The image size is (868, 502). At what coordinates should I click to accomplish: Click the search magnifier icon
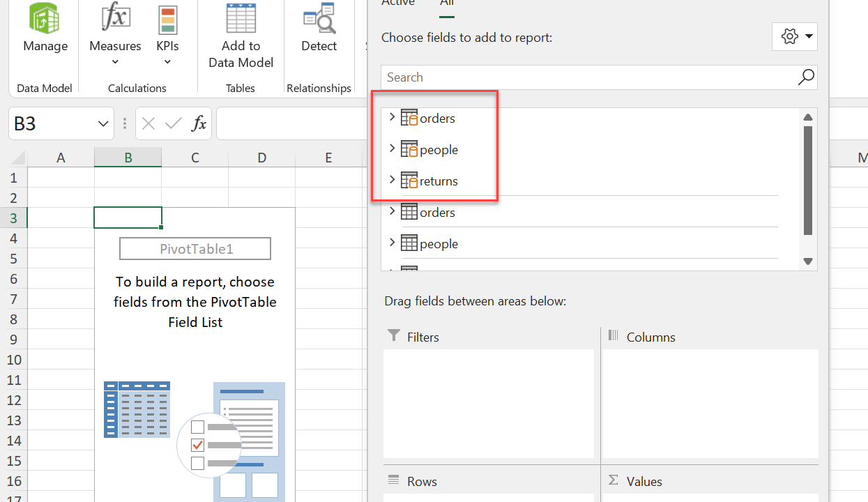(x=806, y=77)
